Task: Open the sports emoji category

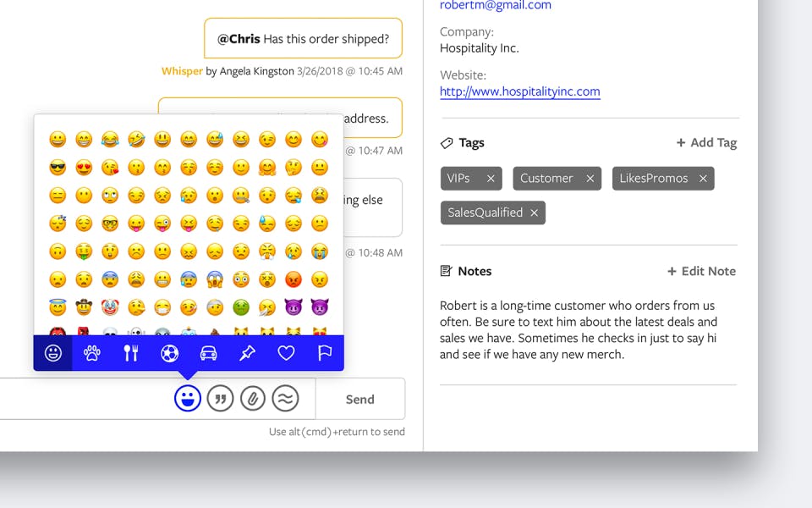Action: click(x=169, y=353)
